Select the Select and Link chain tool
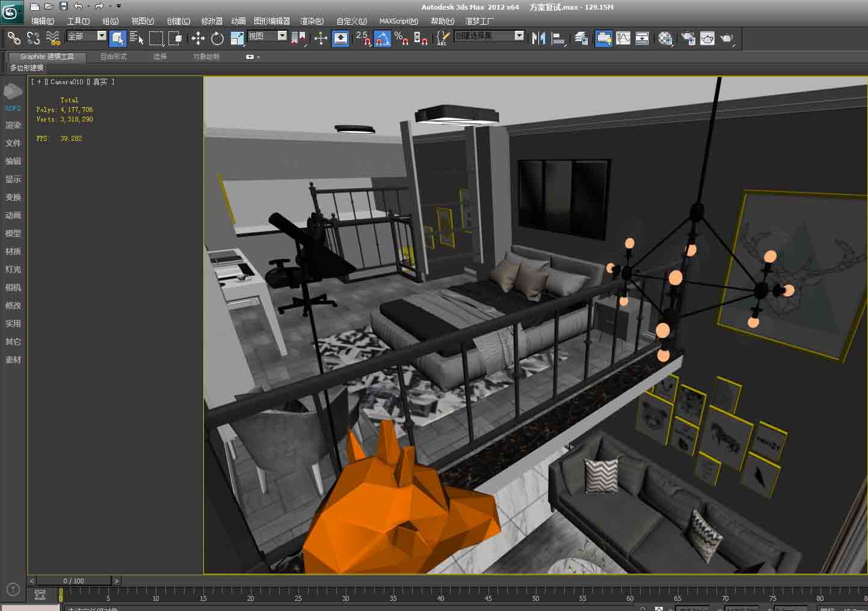This screenshot has width=868, height=611. click(14, 38)
